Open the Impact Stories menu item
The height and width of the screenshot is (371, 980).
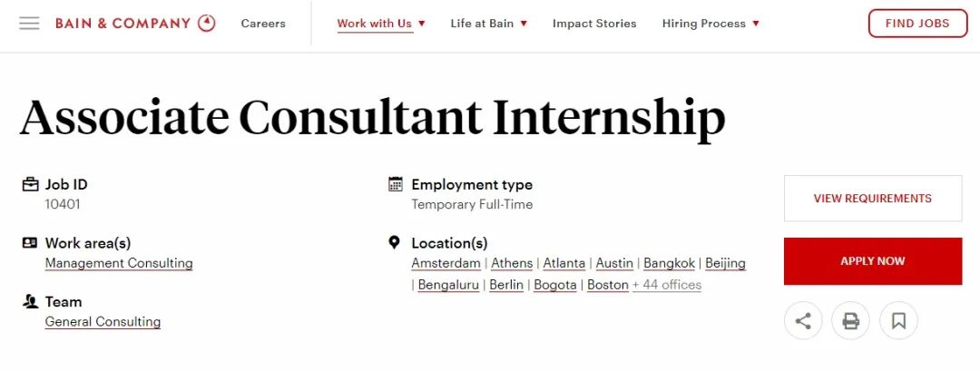point(594,24)
